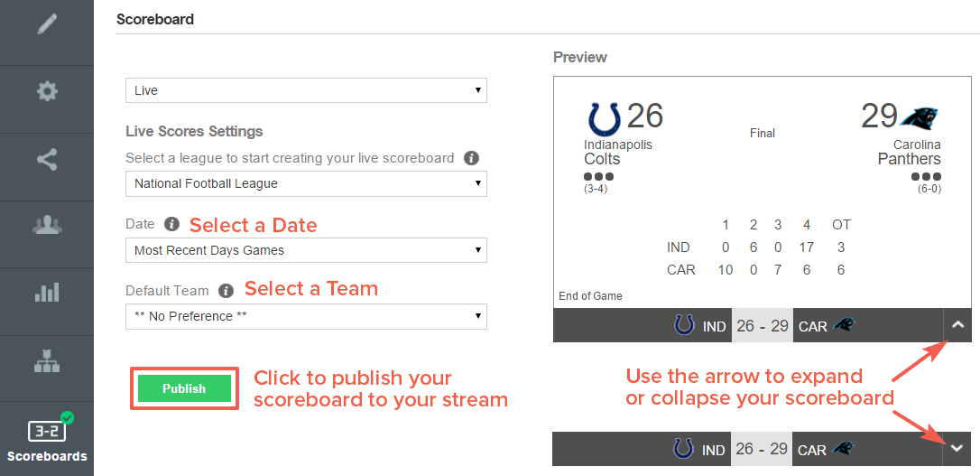
Task: Open the Most Recent Days Games dropdown
Action: click(306, 250)
